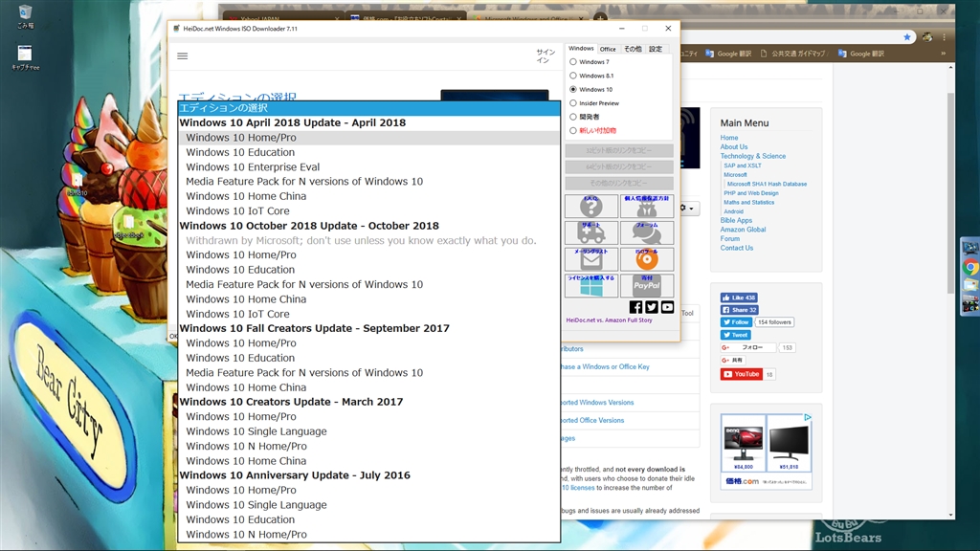Open Home in the Main Menu
The image size is (980, 551).
[x=728, y=138]
